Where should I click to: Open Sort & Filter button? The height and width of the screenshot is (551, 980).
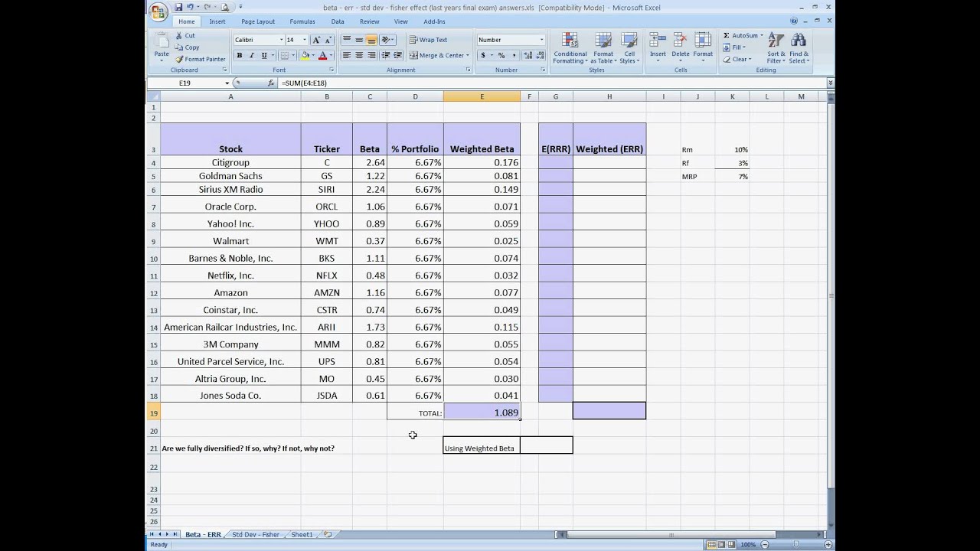[x=776, y=48]
